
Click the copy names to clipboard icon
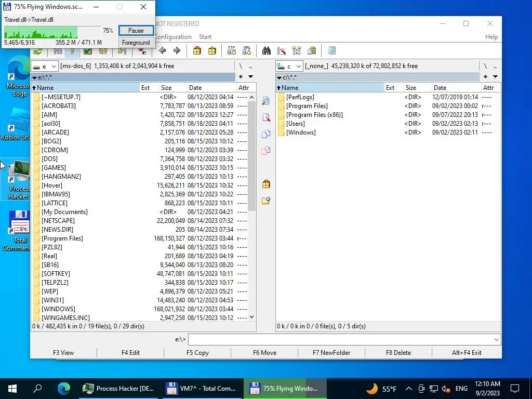(312, 51)
